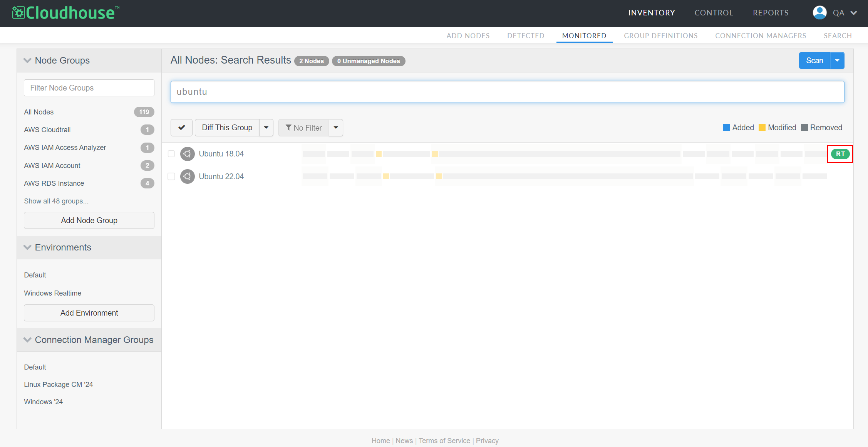The width and height of the screenshot is (868, 447).
Task: Collapse the Connection Manager Groups section
Action: pos(27,340)
